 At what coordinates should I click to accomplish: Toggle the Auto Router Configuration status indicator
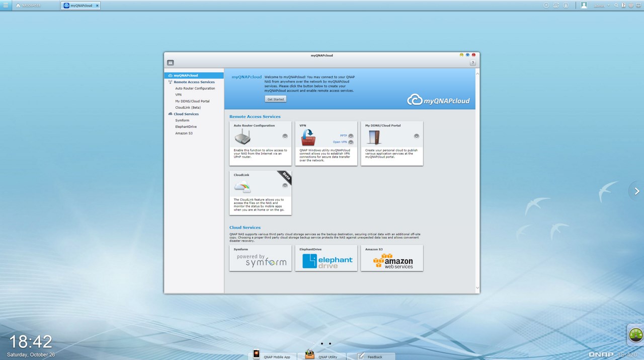[x=285, y=136]
